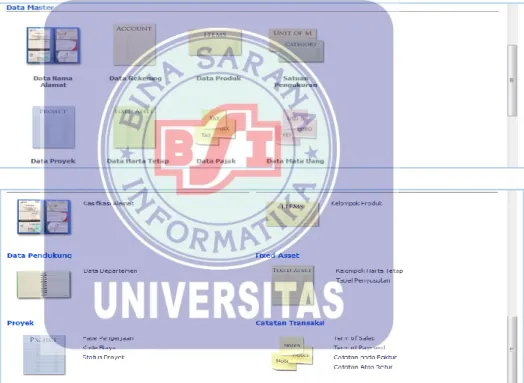This screenshot has height=383, width=524.
Task: Click the Data Pajak label
Action: pos(216,161)
